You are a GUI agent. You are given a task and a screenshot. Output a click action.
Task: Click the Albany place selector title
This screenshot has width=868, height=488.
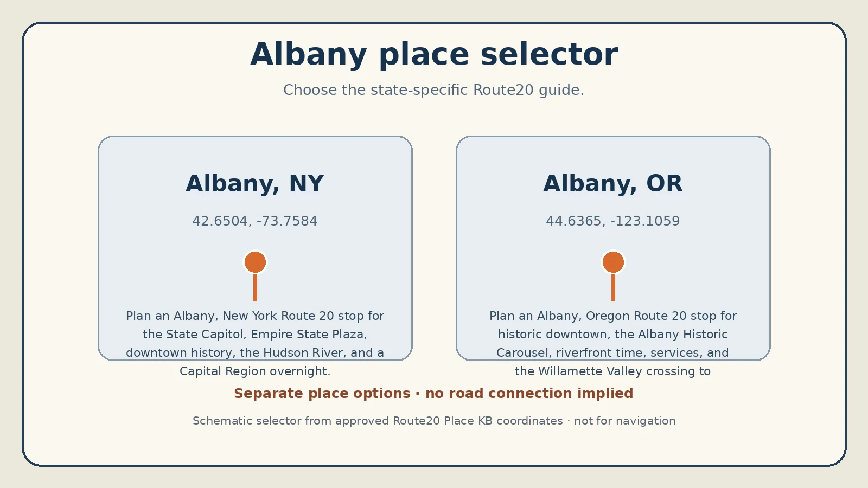click(434, 55)
